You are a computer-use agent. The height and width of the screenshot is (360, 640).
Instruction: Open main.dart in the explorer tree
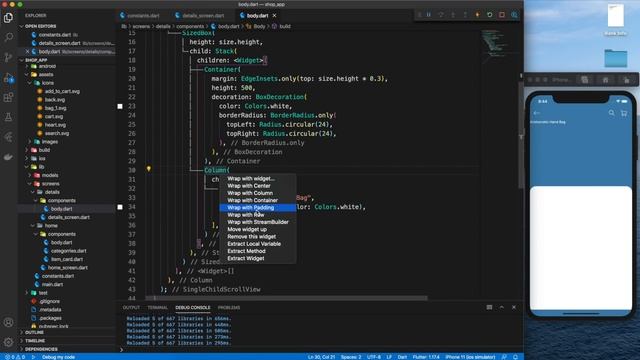pyautogui.click(x=52, y=284)
